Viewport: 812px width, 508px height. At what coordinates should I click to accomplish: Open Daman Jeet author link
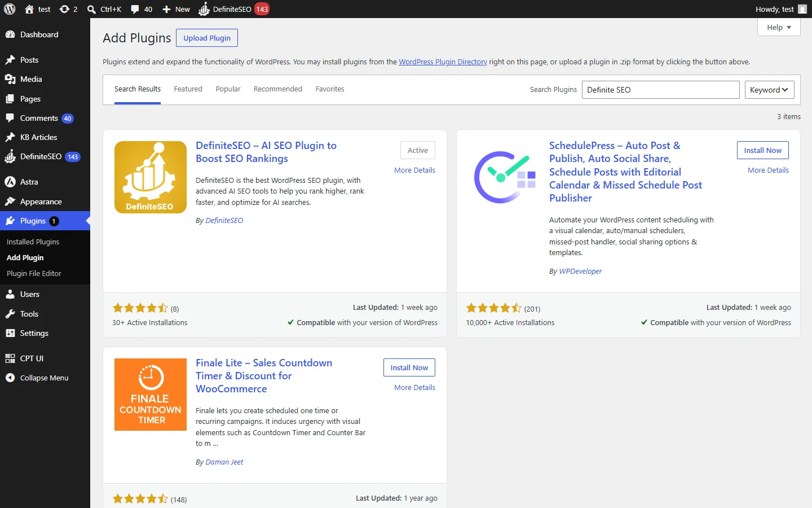pyautogui.click(x=224, y=462)
